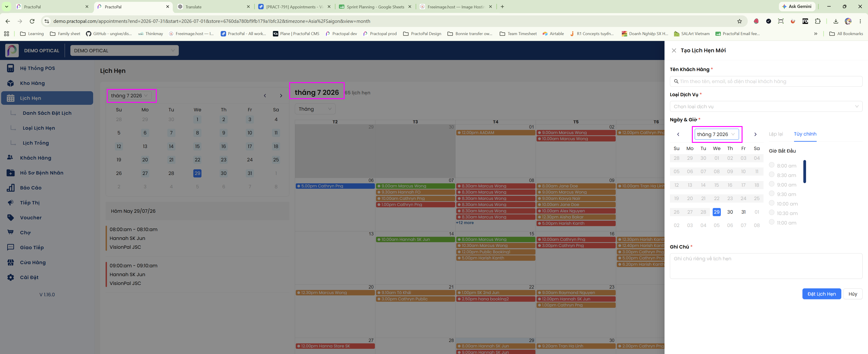Select day 31 in appointment form calendar
Screen dimensions: 868x354
tap(743, 212)
